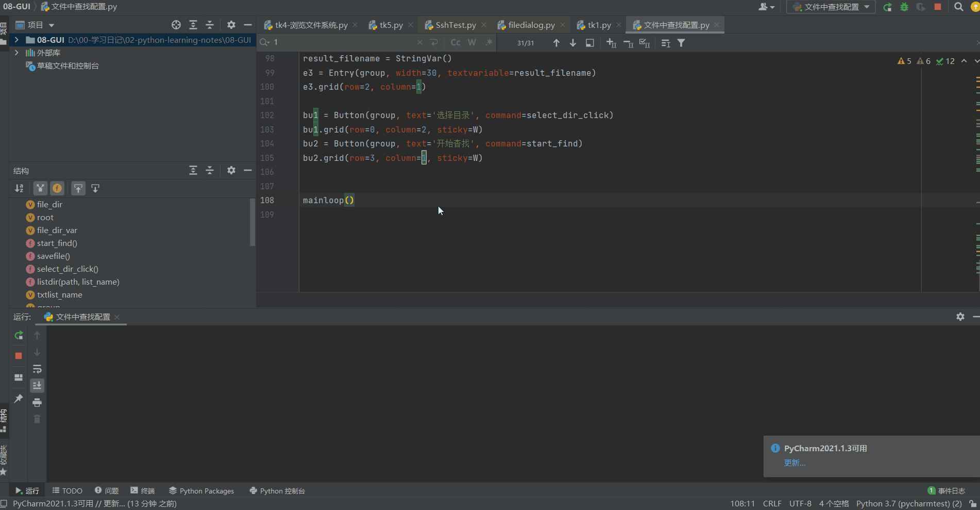The image size is (980, 510).
Task: Open Python Packages tool window
Action: coord(201,491)
